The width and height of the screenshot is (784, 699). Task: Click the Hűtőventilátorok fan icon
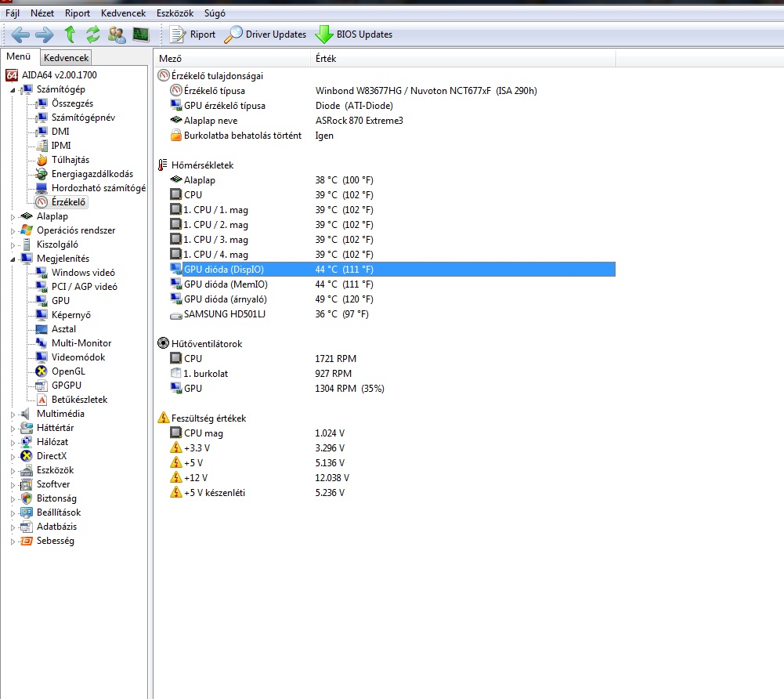point(163,343)
